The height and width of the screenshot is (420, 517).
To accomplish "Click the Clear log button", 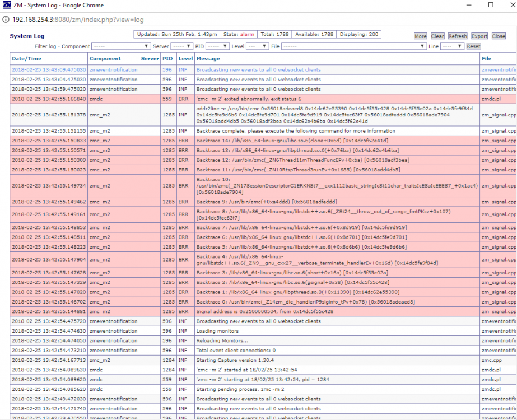I will click(437, 36).
